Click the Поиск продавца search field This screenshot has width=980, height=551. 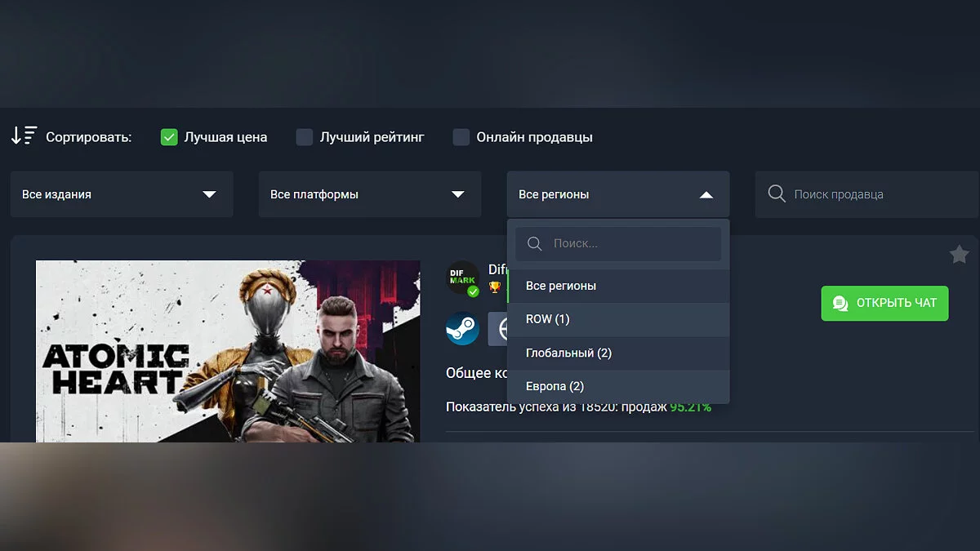pyautogui.click(x=867, y=194)
